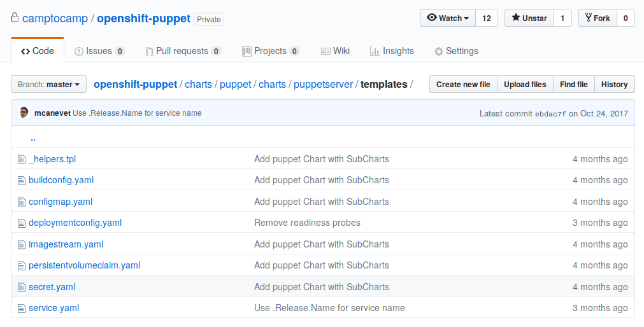Open service.yaml file

tap(54, 308)
